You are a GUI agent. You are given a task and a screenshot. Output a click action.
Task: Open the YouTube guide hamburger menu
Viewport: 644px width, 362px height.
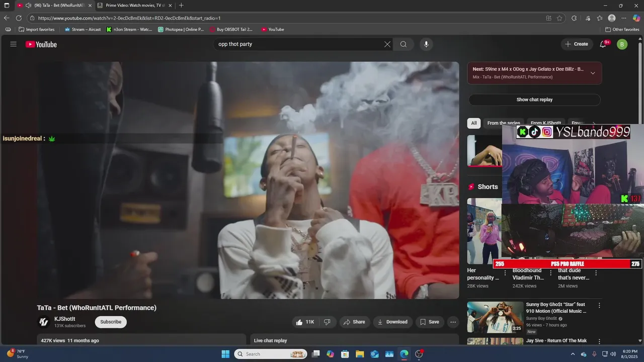click(x=14, y=44)
